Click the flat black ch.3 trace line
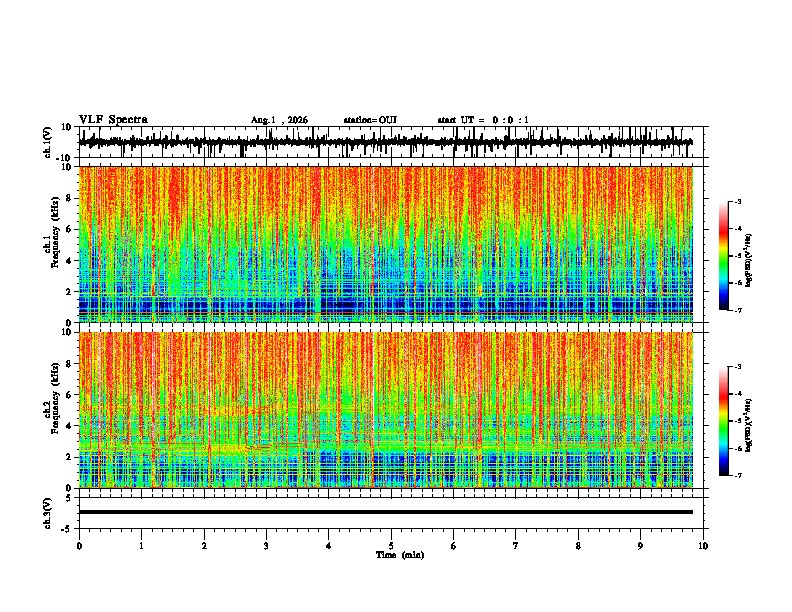The width and height of the screenshot is (792, 612). click(386, 512)
